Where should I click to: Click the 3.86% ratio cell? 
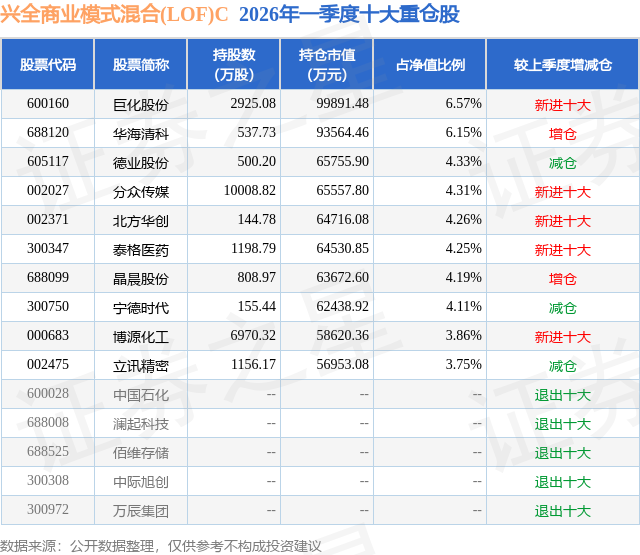click(464, 335)
